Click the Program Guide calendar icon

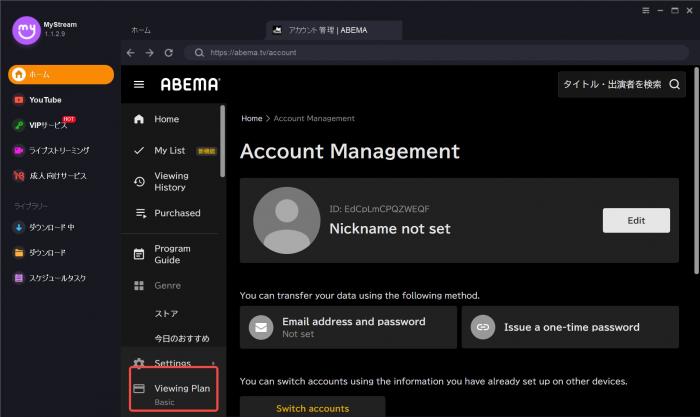pos(139,254)
